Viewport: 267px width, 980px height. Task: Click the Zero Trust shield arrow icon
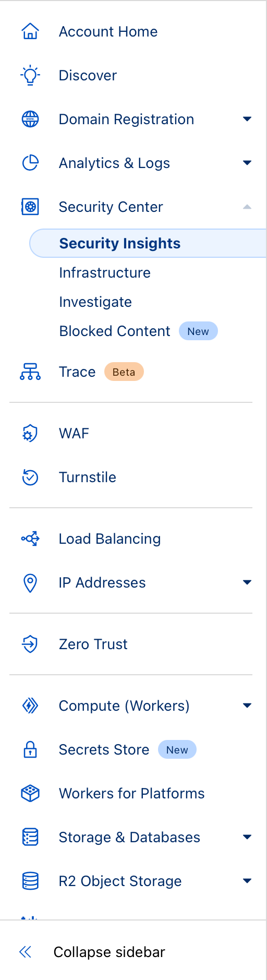pyautogui.click(x=30, y=644)
